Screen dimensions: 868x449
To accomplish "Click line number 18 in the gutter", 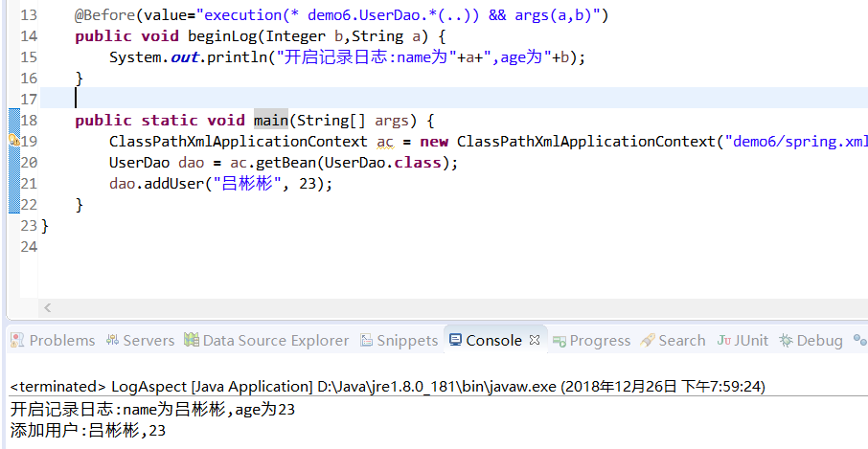I will click(29, 120).
